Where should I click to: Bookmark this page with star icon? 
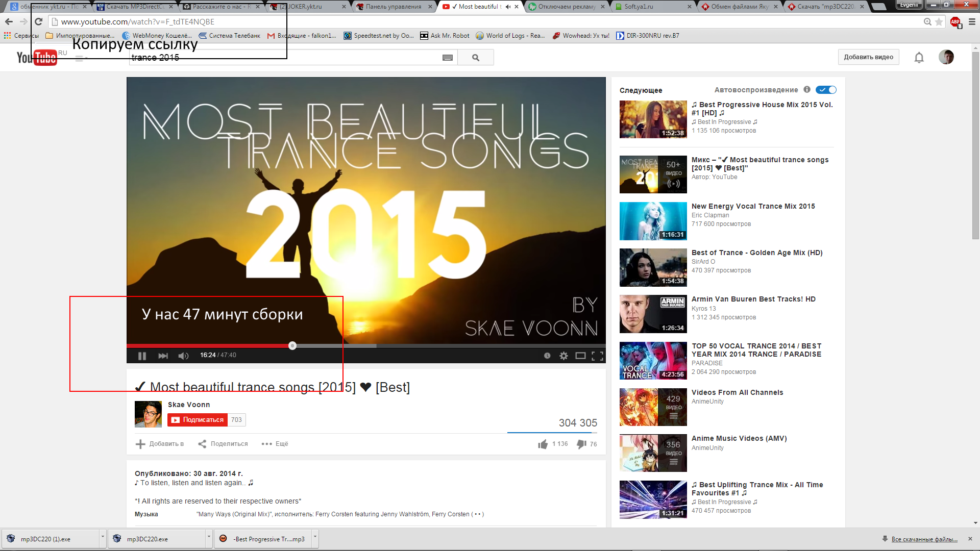tap(939, 22)
